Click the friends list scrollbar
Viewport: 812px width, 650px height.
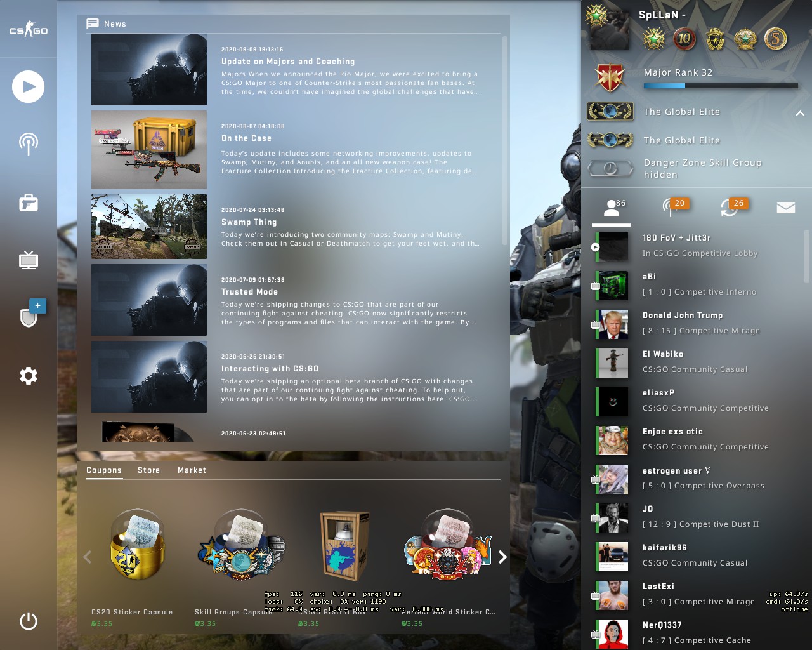[807, 256]
